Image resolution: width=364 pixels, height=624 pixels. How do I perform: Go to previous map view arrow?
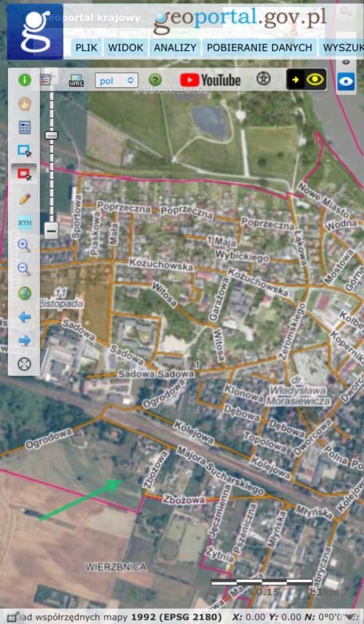point(25,317)
